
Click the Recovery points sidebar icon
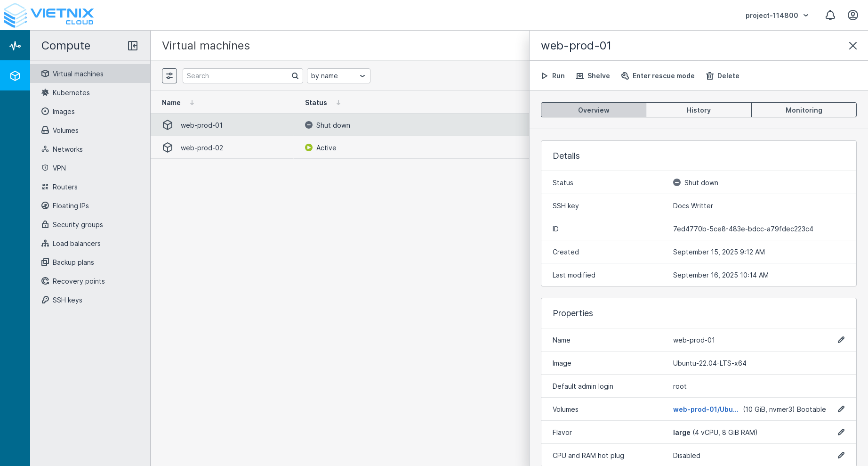[x=45, y=281]
